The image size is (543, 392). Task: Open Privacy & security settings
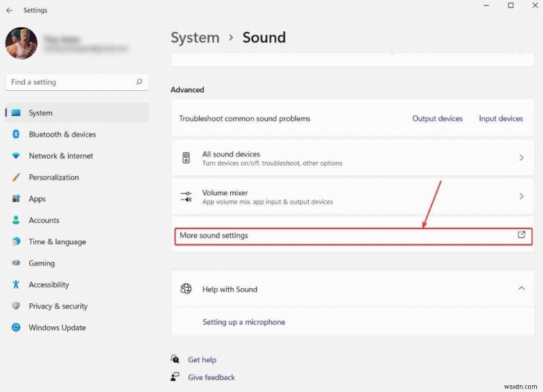(x=57, y=306)
